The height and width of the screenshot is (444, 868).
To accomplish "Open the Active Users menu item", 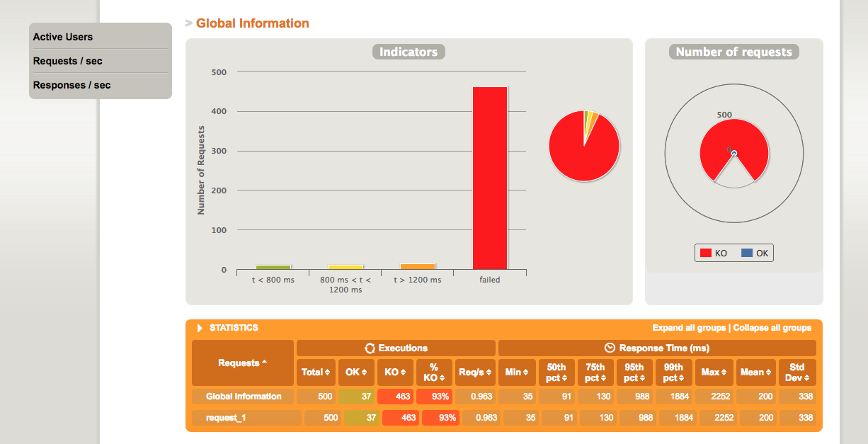I will point(63,37).
